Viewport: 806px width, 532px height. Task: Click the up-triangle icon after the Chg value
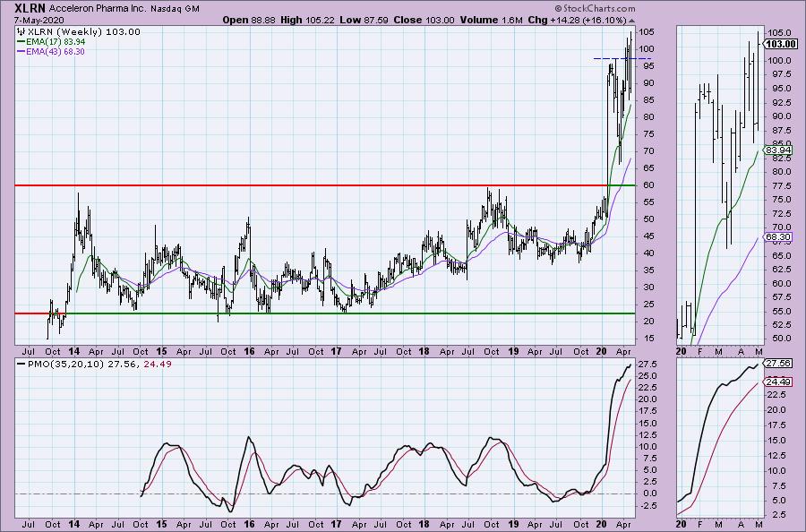(631, 21)
